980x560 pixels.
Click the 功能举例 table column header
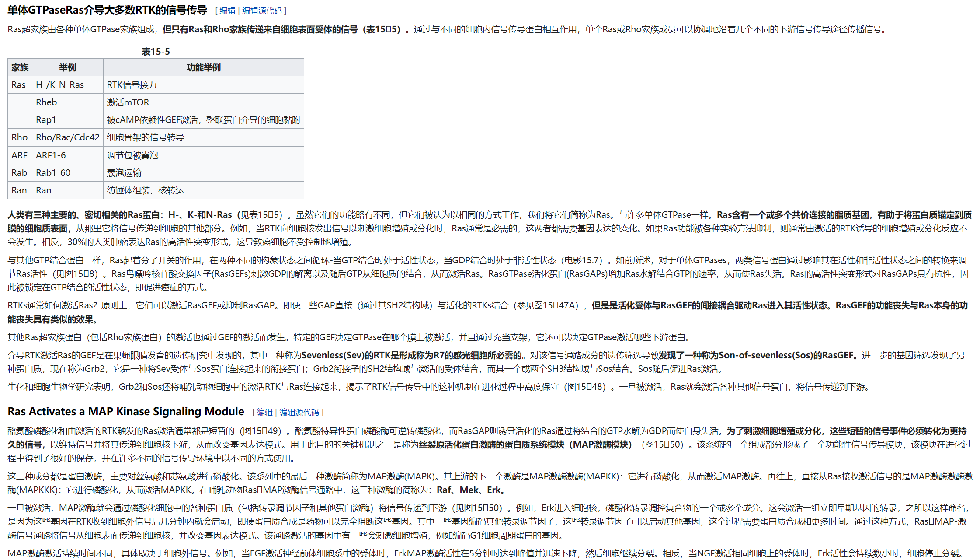click(x=204, y=67)
